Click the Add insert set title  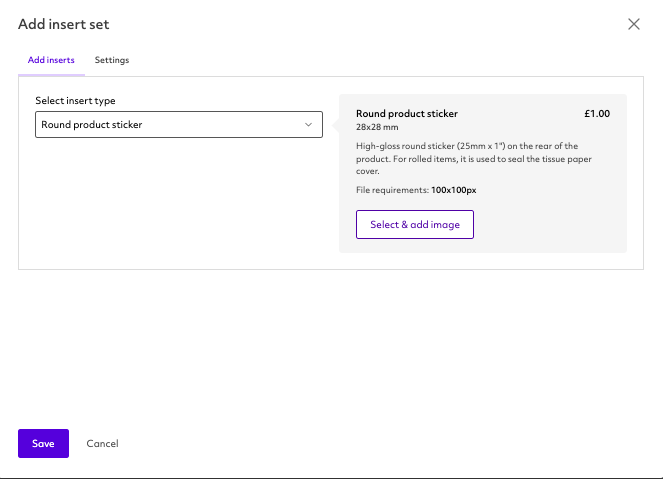(x=63, y=24)
